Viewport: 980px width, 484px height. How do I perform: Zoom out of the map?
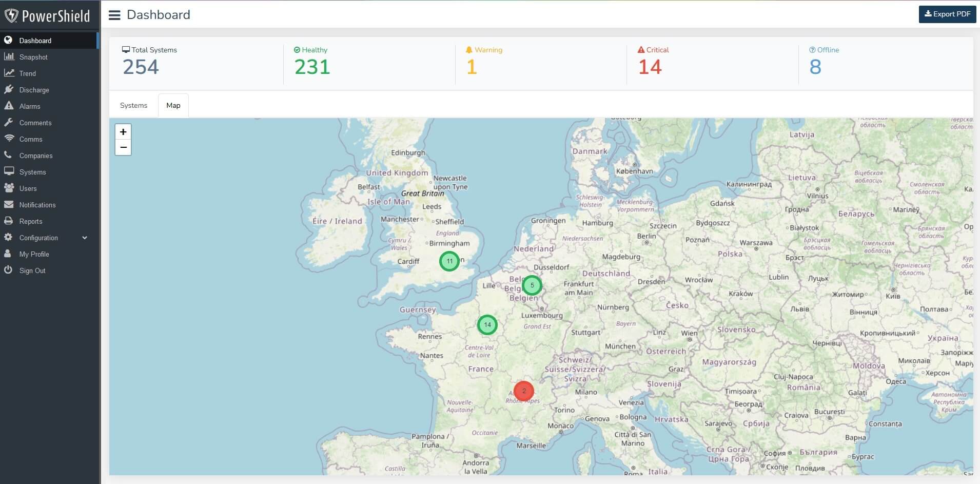[x=123, y=147]
